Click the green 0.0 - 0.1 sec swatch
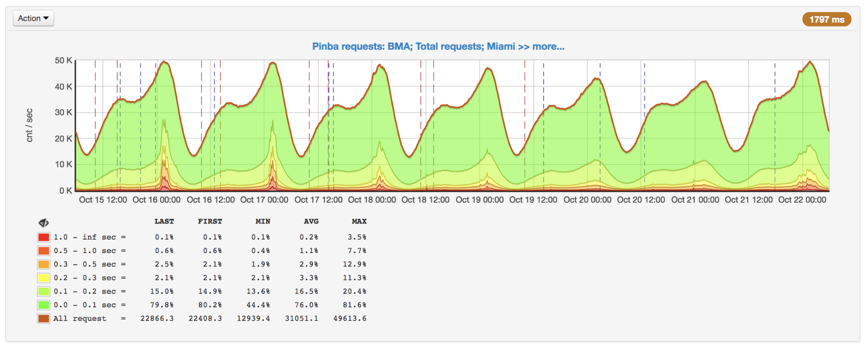868x349 pixels. click(x=43, y=305)
